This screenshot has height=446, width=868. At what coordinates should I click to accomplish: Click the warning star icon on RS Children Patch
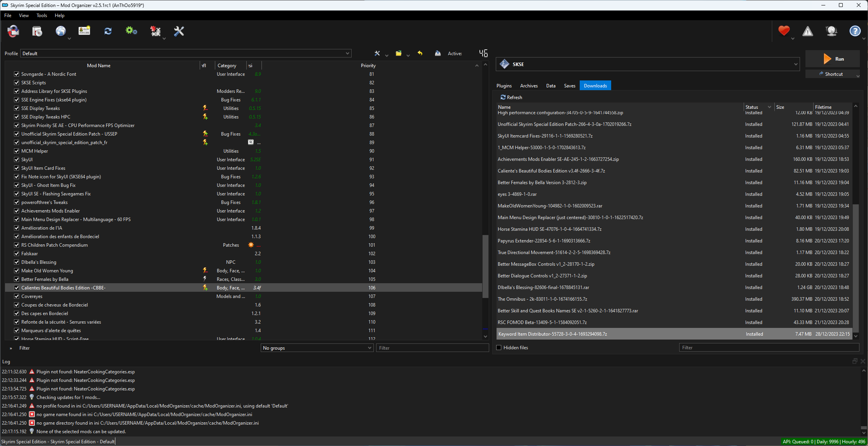tap(251, 245)
